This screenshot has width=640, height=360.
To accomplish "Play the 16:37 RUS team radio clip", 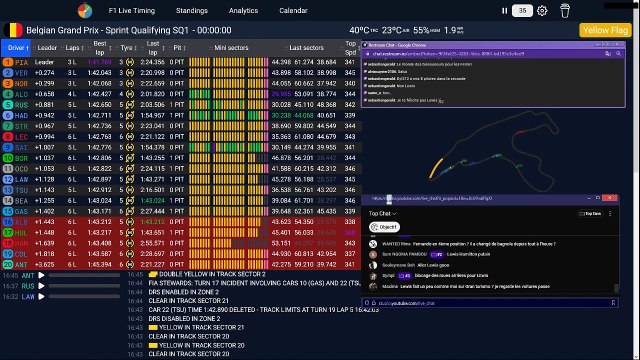I will coord(41,286).
